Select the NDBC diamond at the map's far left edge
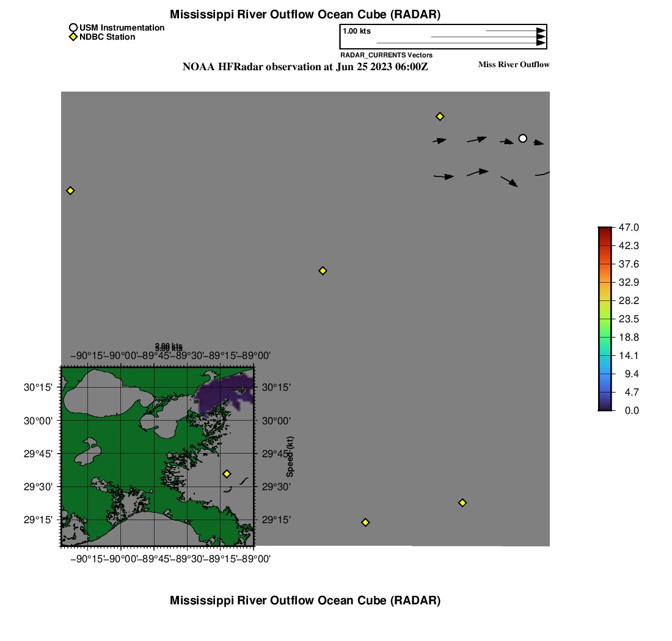Image resolution: width=672 pixels, height=641 pixels. point(70,190)
